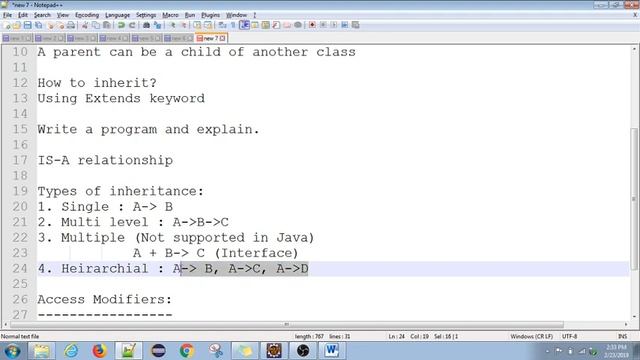
Task: Click the vertical scrollbar down arrow
Action: point(634,316)
